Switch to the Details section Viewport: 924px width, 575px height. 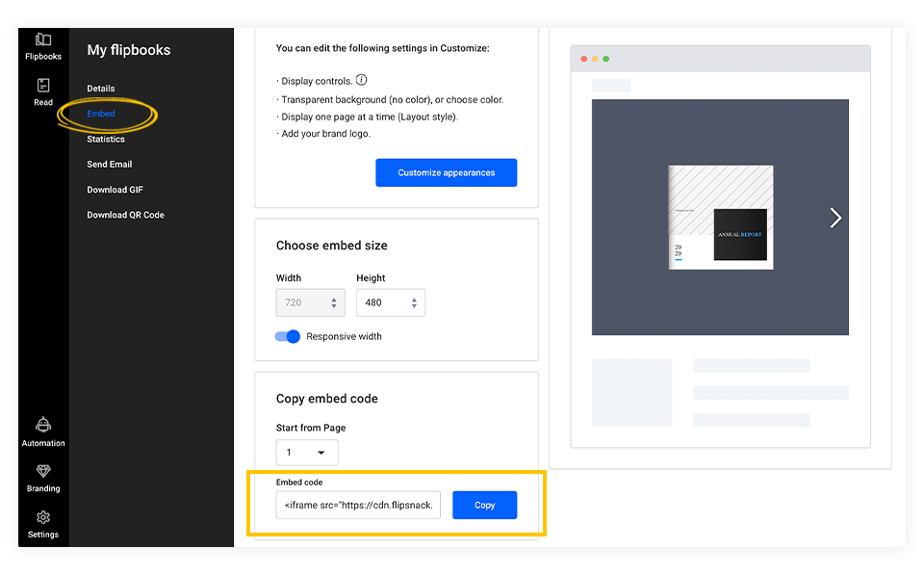pyautogui.click(x=101, y=88)
